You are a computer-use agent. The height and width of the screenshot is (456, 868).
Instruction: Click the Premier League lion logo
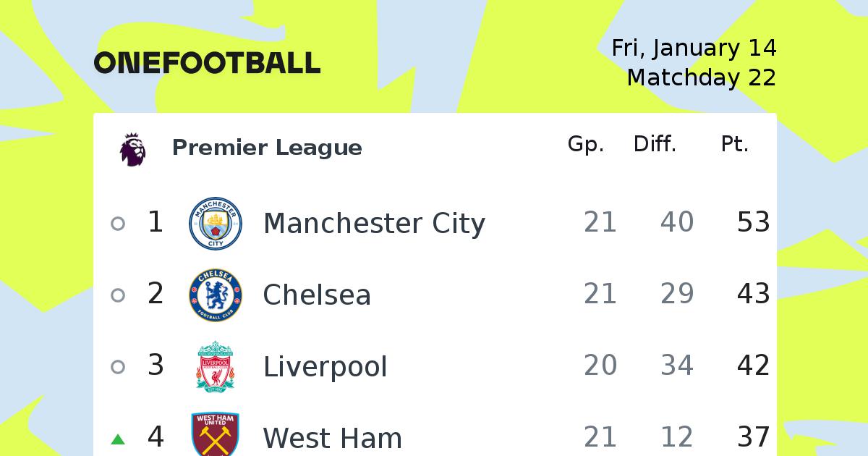tap(133, 149)
